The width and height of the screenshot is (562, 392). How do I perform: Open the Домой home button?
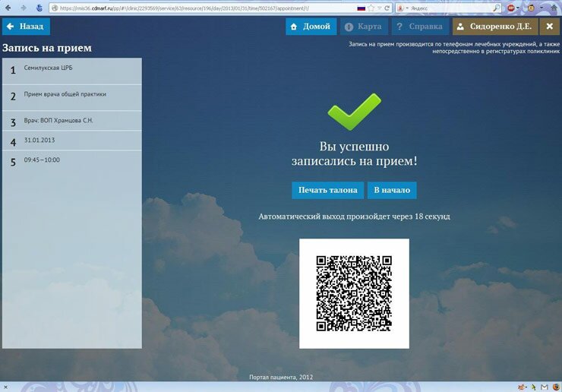[x=311, y=27]
